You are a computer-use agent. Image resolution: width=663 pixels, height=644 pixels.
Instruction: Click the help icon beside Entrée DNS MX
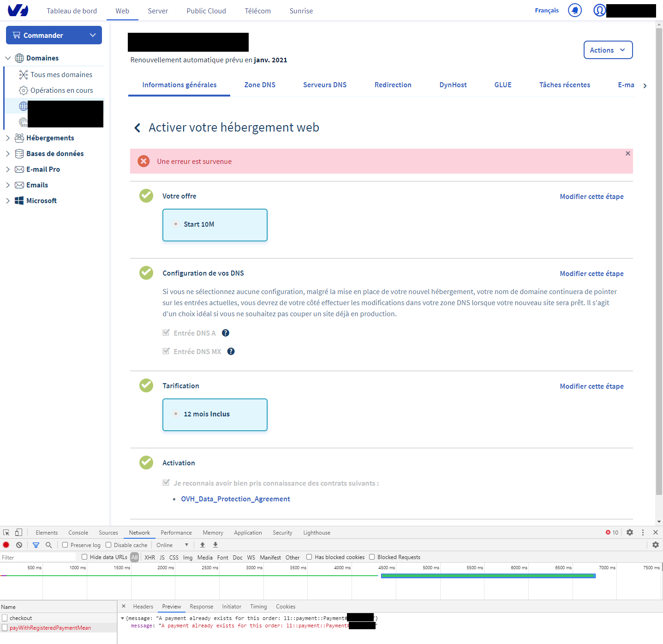[231, 351]
